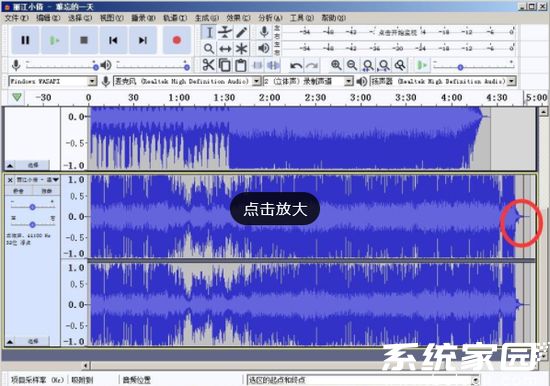The height and width of the screenshot is (386, 550).
Task: Cut selection with the scissors icon
Action: (x=208, y=65)
